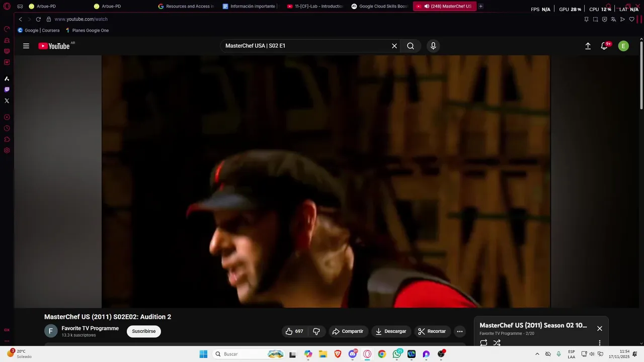
Task: Toggle playlist loop
Action: [x=484, y=343]
